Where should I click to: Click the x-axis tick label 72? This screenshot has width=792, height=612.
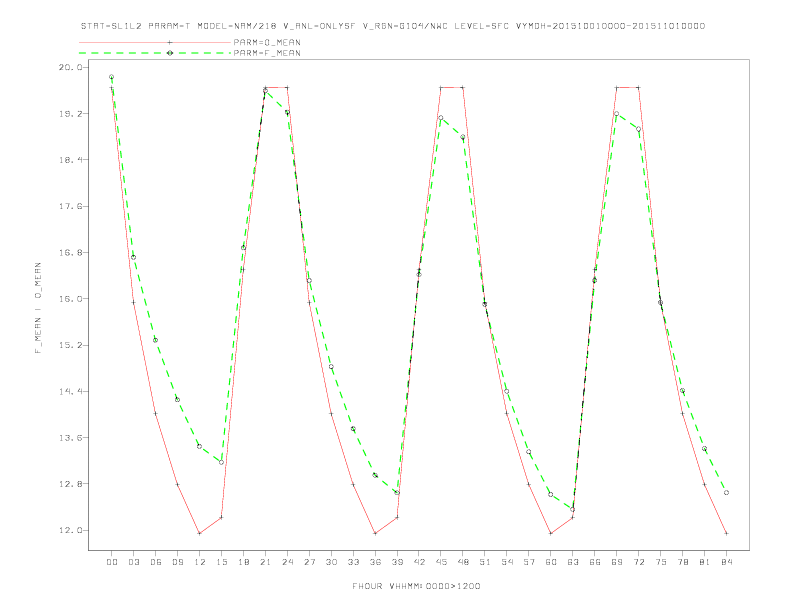point(638,562)
